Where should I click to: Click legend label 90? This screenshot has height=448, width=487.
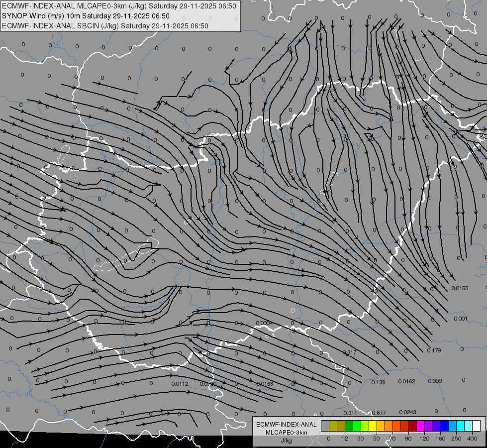[408, 439]
